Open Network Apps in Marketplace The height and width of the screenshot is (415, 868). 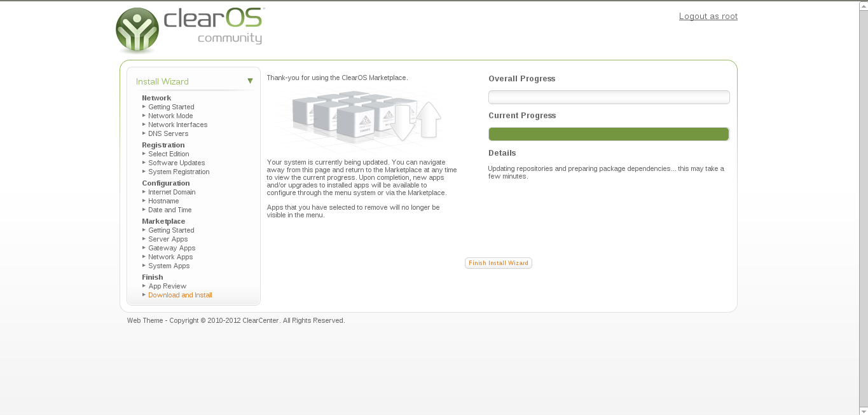tap(170, 257)
